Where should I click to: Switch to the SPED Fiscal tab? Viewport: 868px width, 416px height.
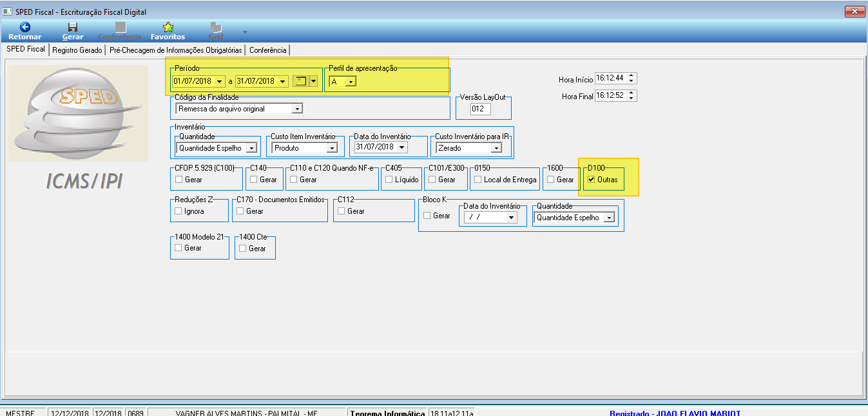[x=26, y=50]
